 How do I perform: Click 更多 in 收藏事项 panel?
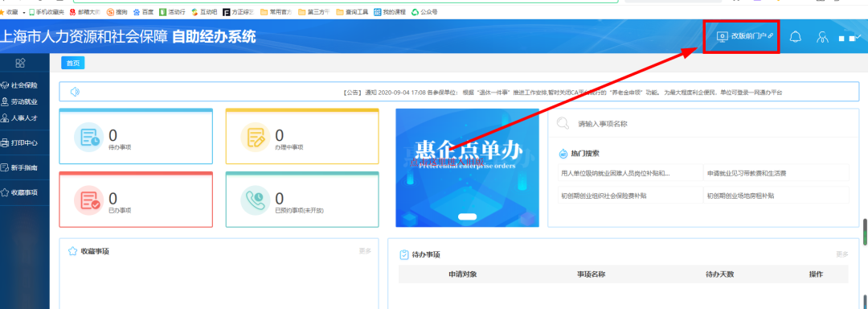(365, 251)
